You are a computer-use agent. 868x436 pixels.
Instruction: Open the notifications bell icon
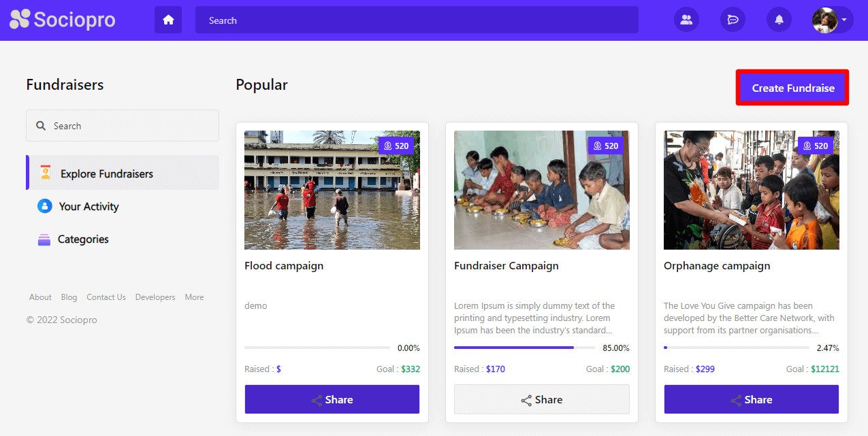tap(779, 20)
